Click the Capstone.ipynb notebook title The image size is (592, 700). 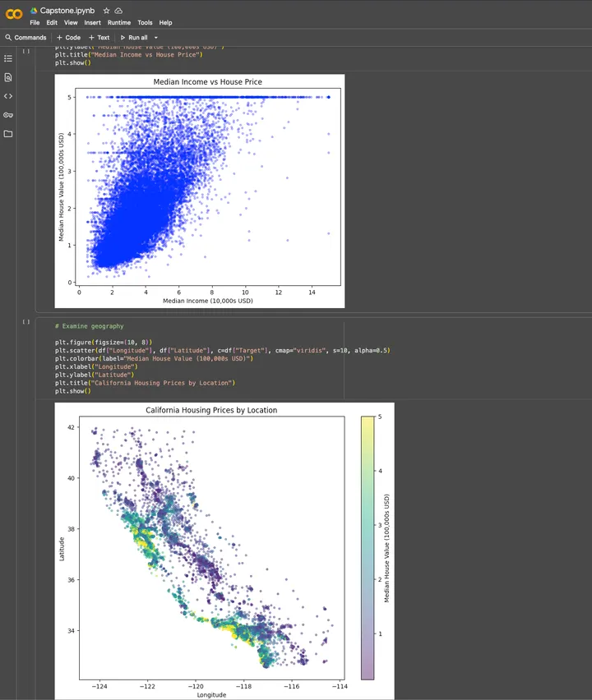click(x=69, y=10)
